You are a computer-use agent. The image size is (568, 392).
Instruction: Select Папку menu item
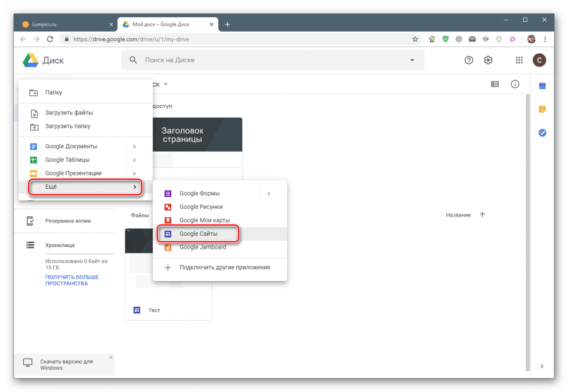pyautogui.click(x=85, y=93)
